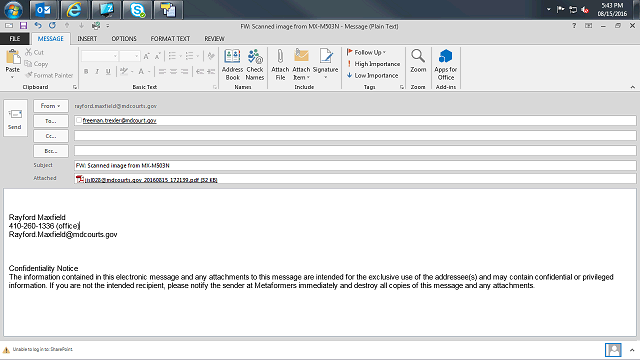This screenshot has width=640, height=360.
Task: Click the To... button
Action: pos(51,121)
